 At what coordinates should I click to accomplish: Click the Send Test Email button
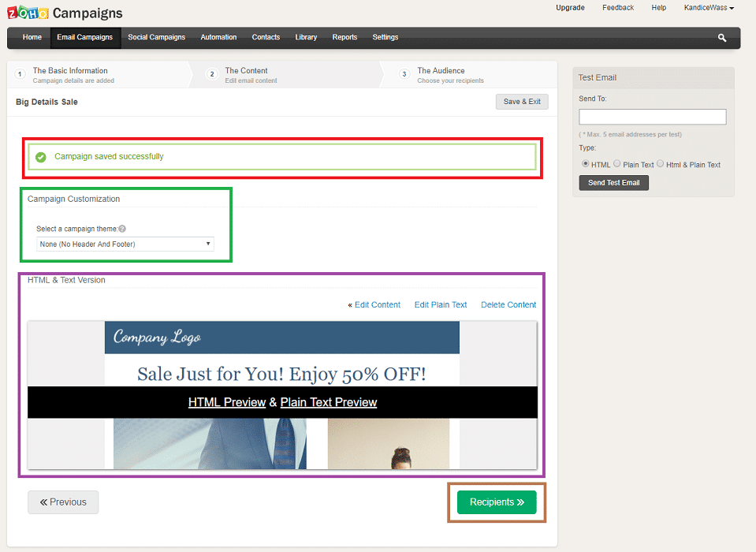point(613,183)
